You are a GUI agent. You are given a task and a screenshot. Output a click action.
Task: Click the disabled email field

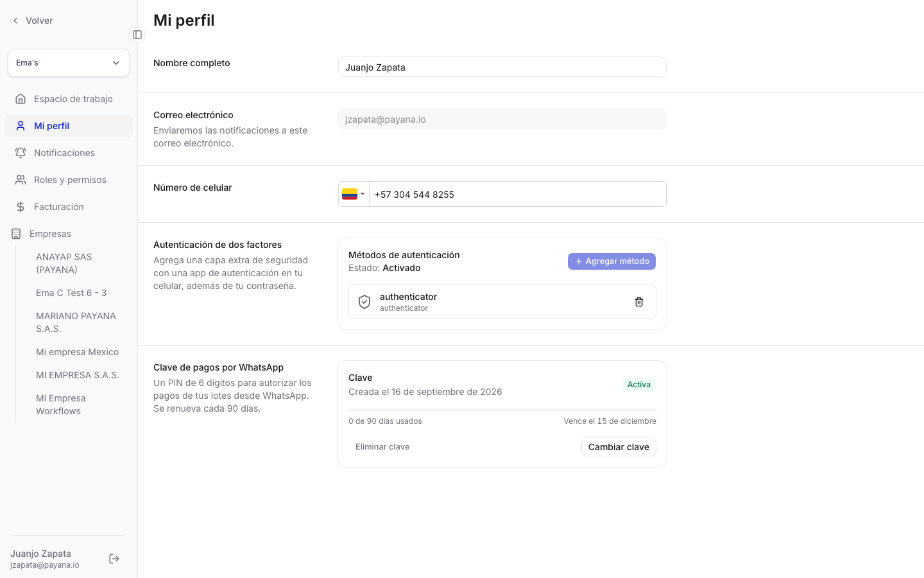click(502, 119)
